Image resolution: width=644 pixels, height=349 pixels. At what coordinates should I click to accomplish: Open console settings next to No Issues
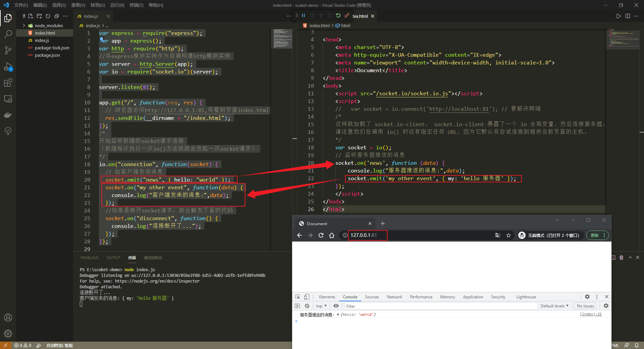[606, 306]
